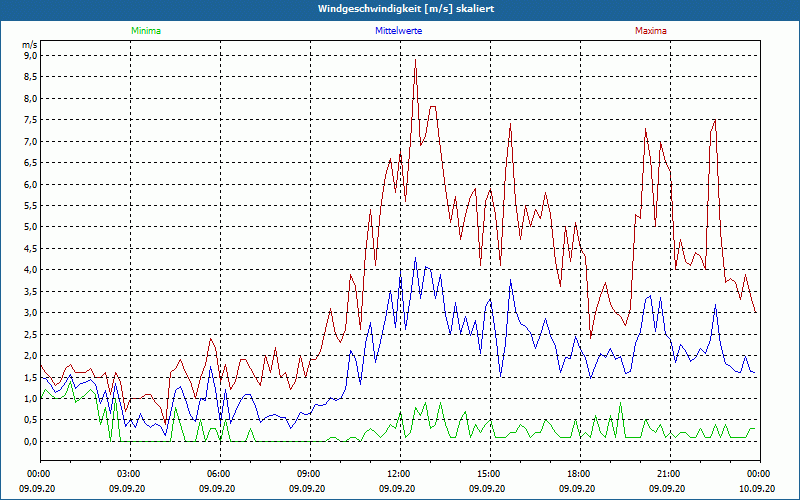Click the 4,0 y-axis value
800x500 pixels.
coord(31,269)
